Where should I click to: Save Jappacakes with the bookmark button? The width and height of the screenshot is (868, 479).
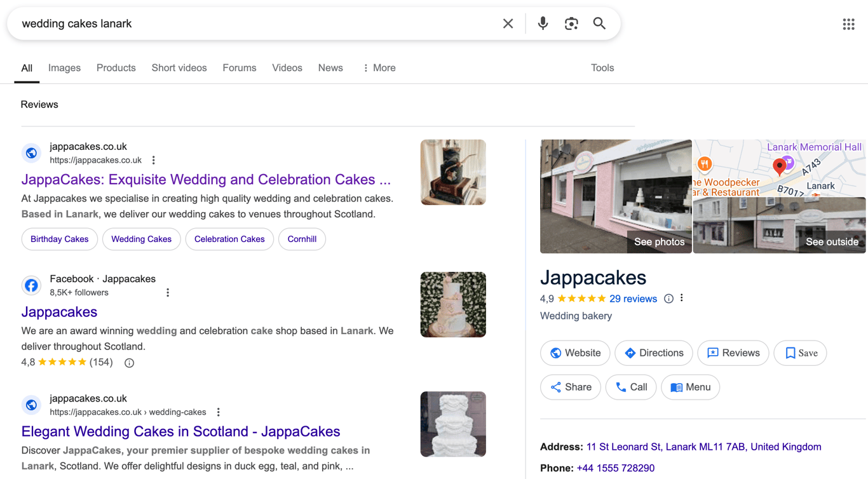pyautogui.click(x=800, y=353)
